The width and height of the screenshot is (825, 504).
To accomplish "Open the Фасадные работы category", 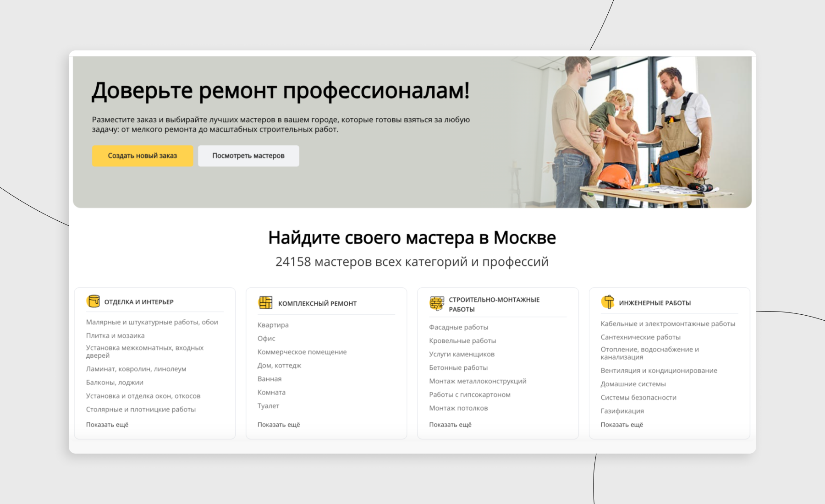I will [x=458, y=327].
